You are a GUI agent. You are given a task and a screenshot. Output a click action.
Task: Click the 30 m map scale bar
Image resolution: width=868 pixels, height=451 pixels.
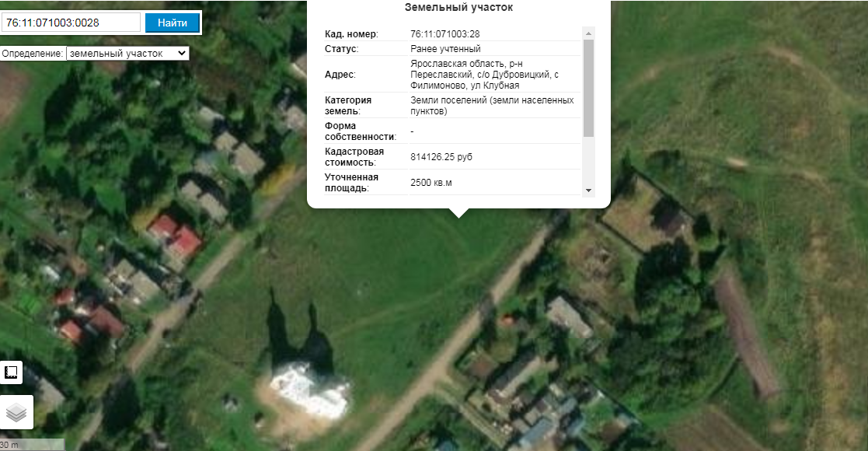[32, 445]
